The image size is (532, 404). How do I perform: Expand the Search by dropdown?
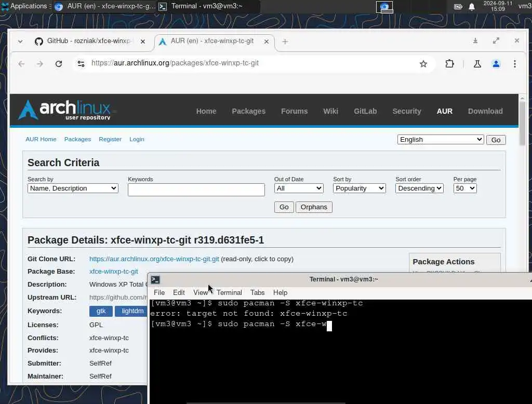[x=73, y=188]
